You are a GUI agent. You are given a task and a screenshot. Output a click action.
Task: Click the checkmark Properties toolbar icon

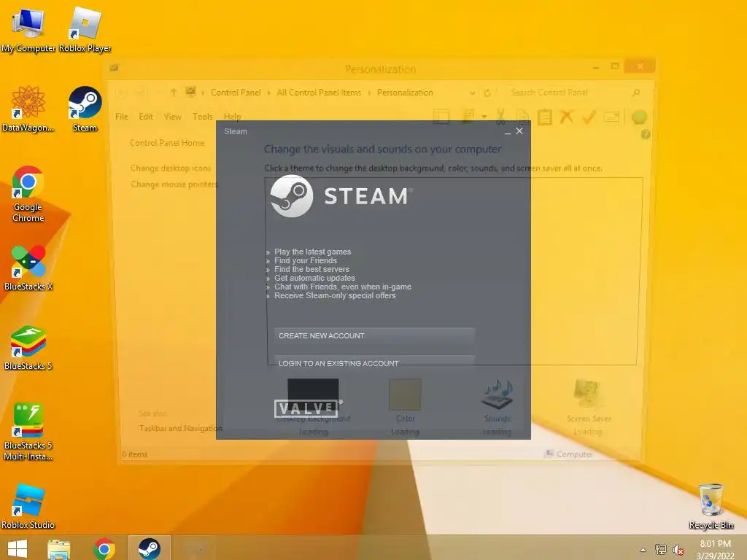(x=589, y=117)
